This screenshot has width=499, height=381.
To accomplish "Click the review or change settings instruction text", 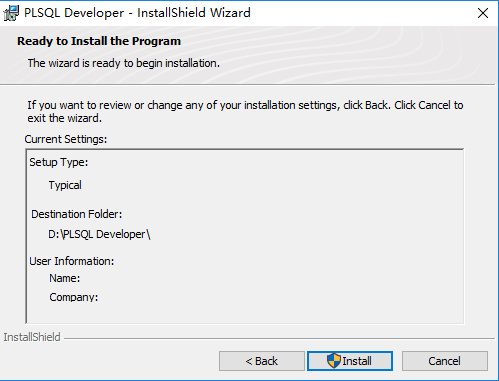I will (245, 112).
